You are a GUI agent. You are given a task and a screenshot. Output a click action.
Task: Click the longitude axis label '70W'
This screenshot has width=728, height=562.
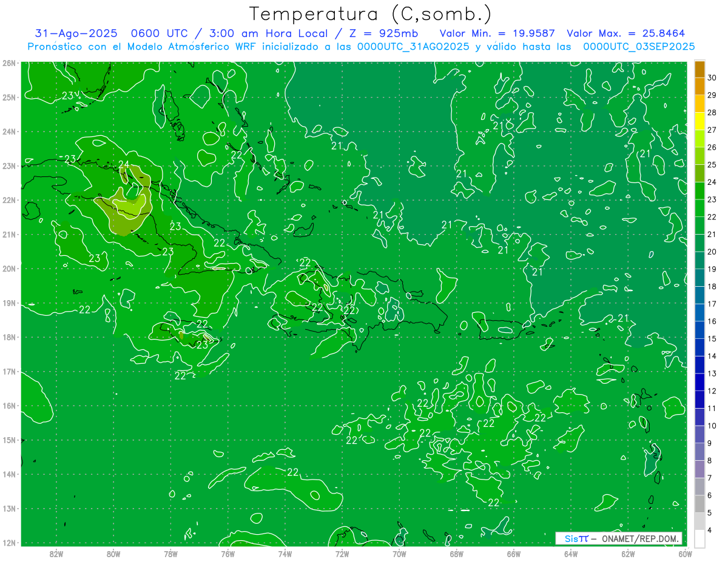[x=399, y=554]
